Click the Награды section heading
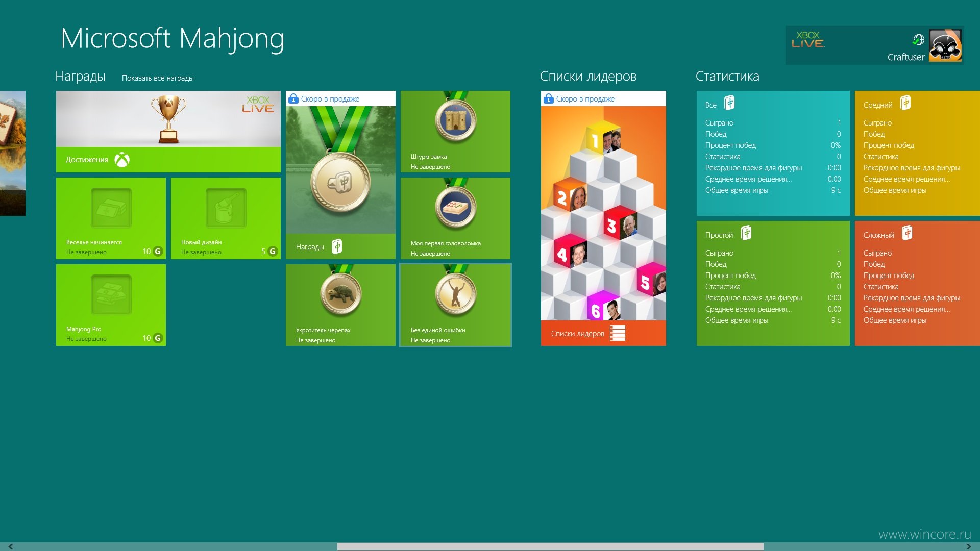This screenshot has width=980, height=551. [80, 77]
